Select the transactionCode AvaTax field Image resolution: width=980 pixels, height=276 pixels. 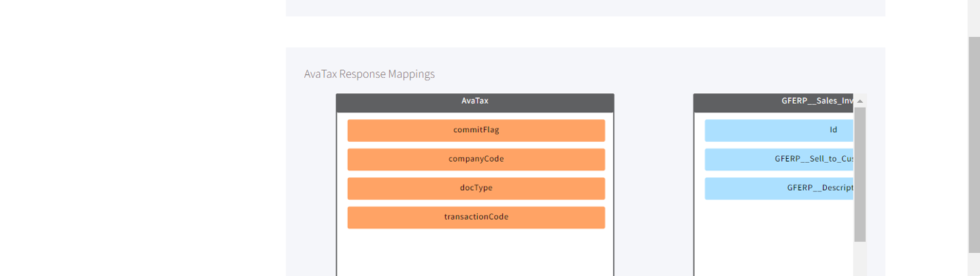476,217
